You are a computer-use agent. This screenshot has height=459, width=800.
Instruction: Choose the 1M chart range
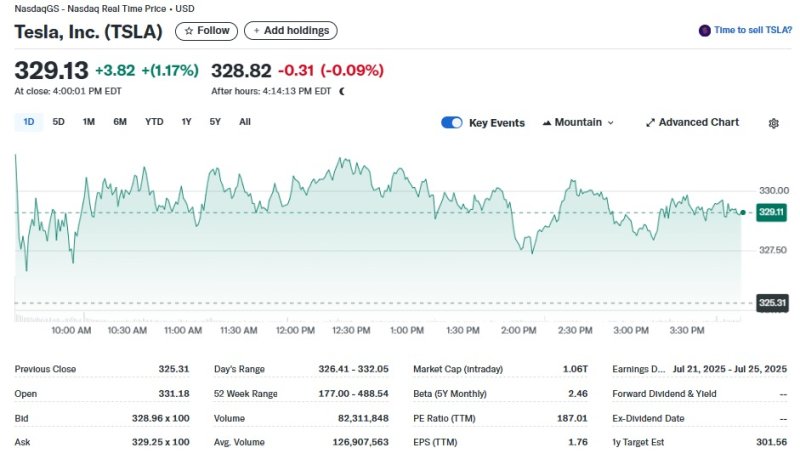[x=89, y=122]
